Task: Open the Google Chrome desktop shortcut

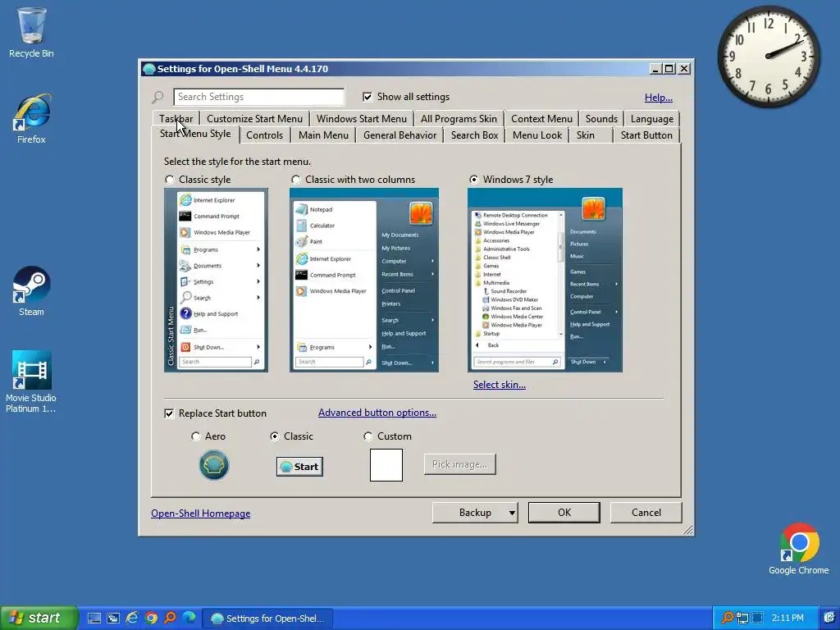Action: click(799, 549)
